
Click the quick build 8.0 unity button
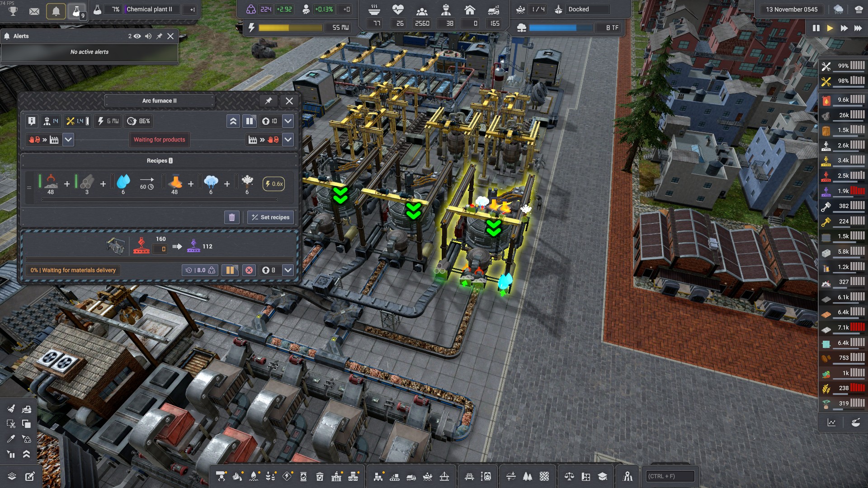pyautogui.click(x=200, y=270)
